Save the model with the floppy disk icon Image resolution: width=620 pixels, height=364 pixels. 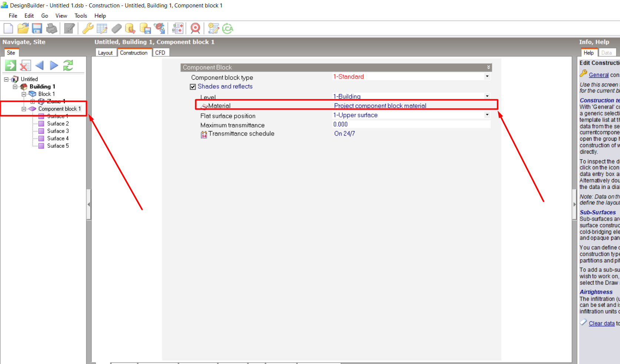click(37, 29)
